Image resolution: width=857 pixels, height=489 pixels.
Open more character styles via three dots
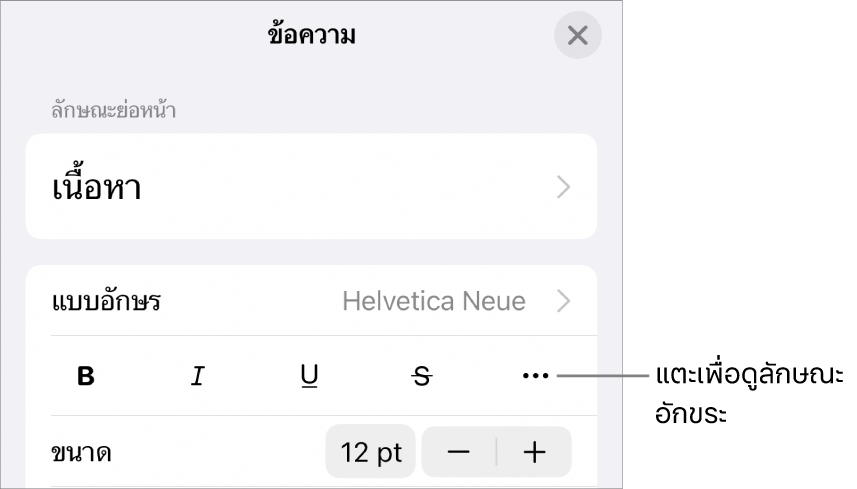click(535, 376)
